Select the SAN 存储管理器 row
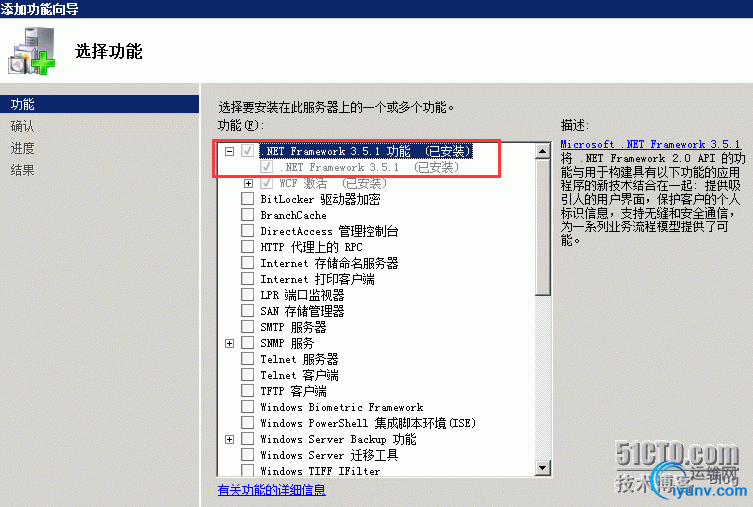 (303, 311)
